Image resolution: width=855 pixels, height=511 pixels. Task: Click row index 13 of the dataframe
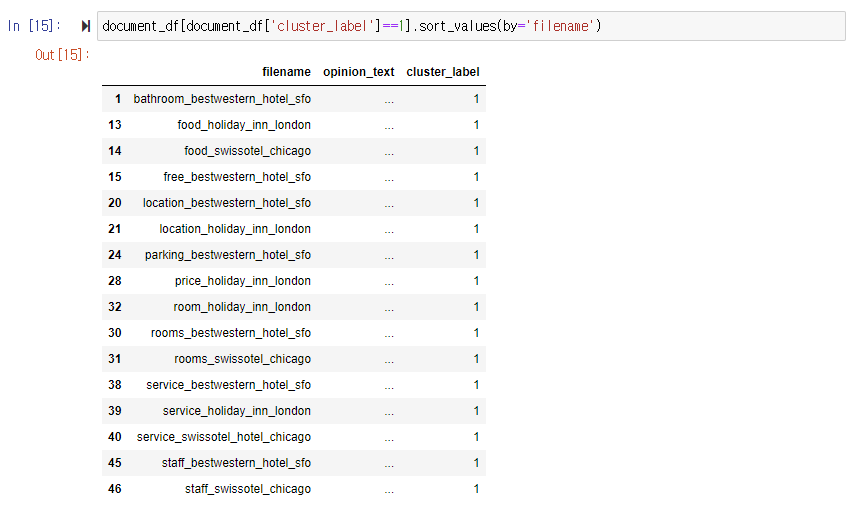pyautogui.click(x=115, y=125)
